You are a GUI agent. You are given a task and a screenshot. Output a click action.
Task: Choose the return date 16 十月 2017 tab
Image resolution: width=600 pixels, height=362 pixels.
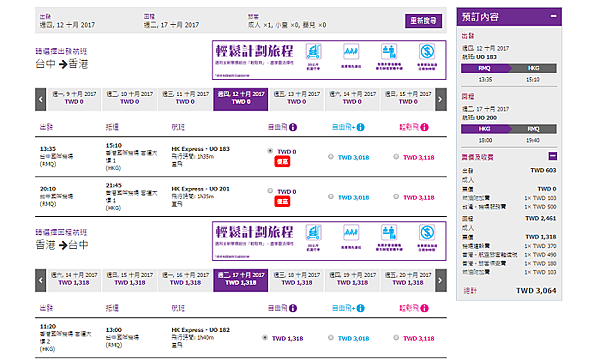[x=185, y=280]
